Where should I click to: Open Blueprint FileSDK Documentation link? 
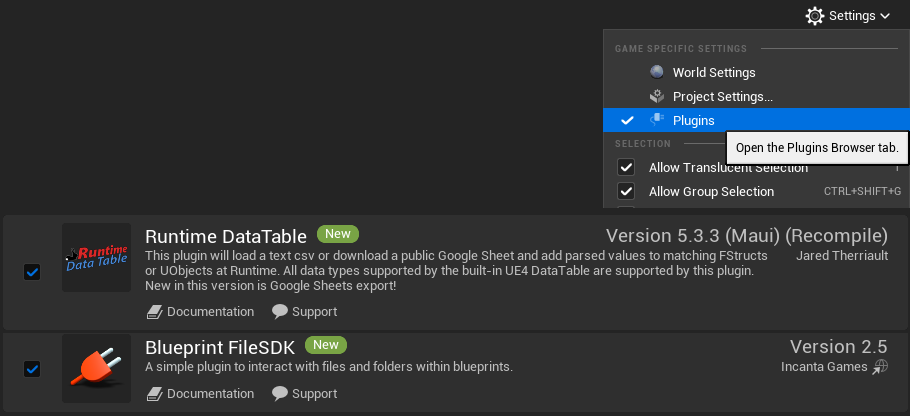point(200,393)
